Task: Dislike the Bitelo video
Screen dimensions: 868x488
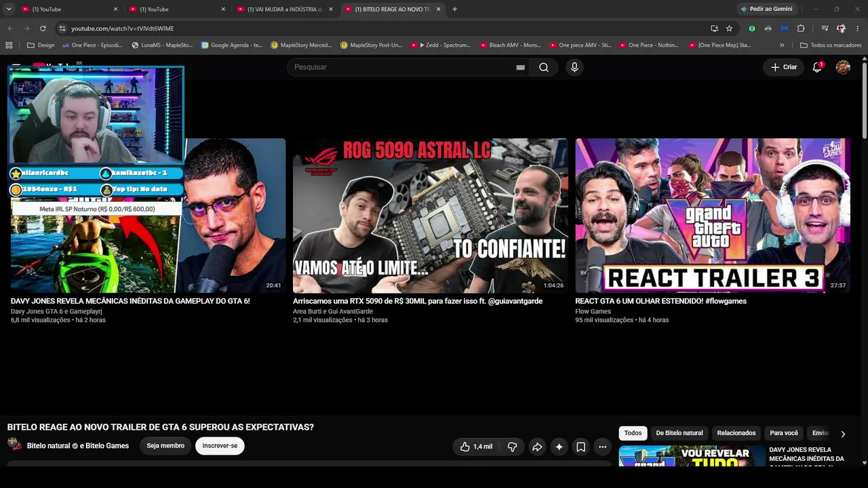Action: click(513, 447)
